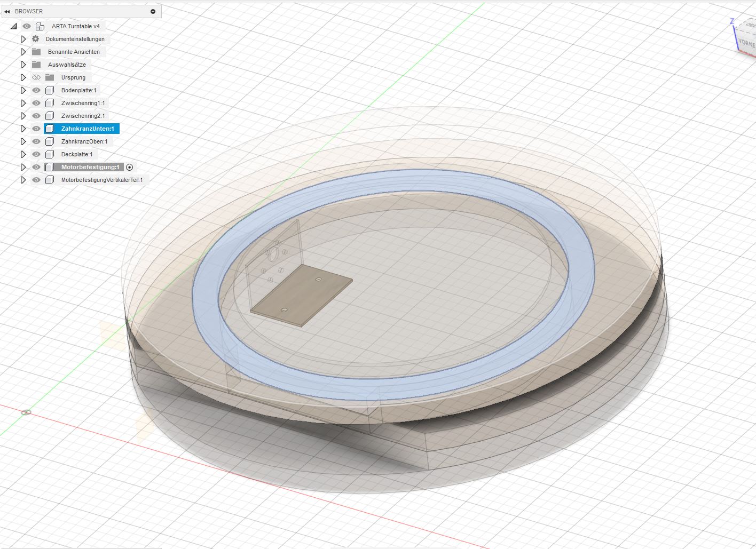
Task: Hide ZahnkranzOben:1 using its eye icon
Action: pos(36,141)
